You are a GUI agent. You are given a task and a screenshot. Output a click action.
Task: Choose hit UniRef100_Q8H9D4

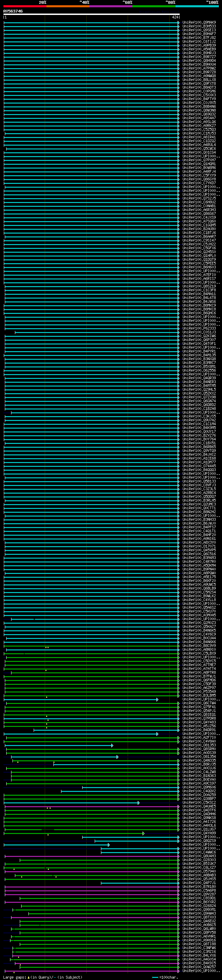point(199,60)
